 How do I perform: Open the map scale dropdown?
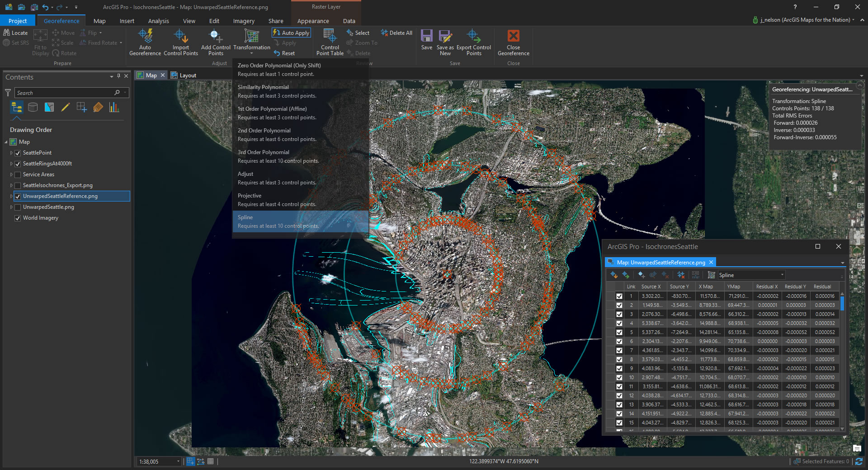click(x=178, y=461)
